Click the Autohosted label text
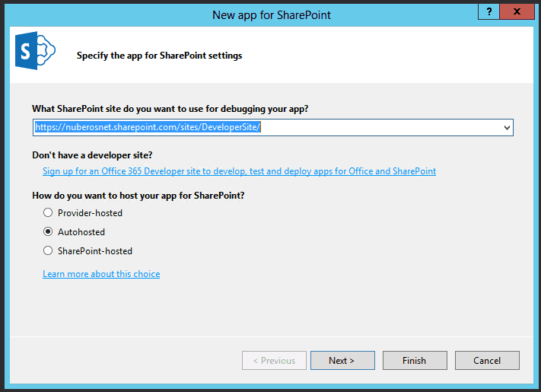Image resolution: width=541 pixels, height=392 pixels. [81, 232]
